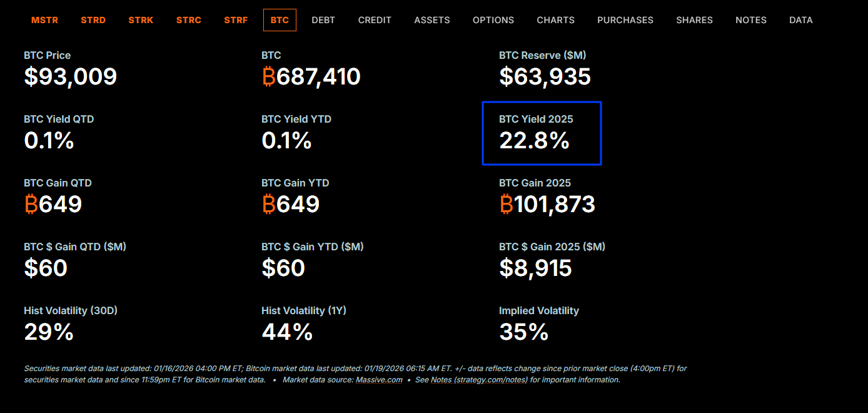
Task: Open the Massive.com market data link
Action: pos(379,379)
